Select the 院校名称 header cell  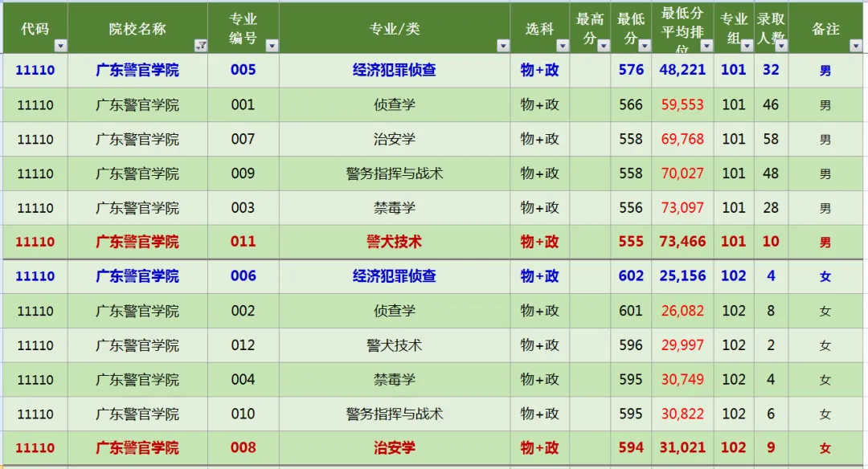(138, 28)
